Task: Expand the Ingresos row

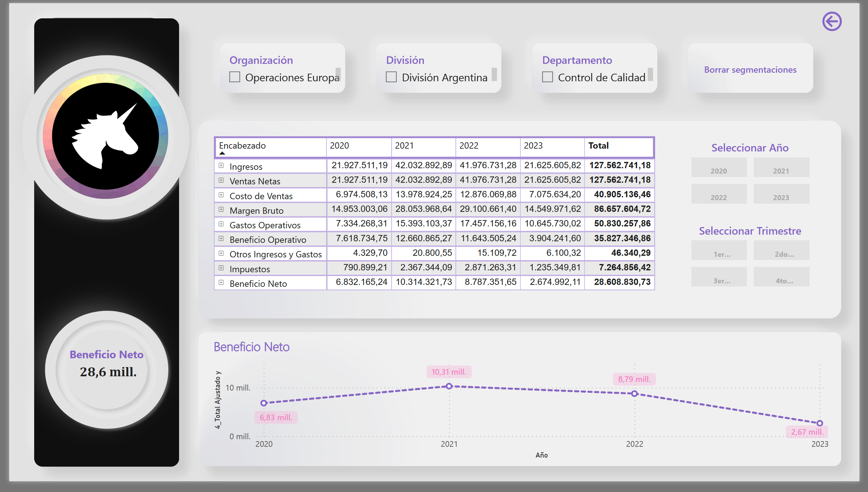Action: pos(221,166)
